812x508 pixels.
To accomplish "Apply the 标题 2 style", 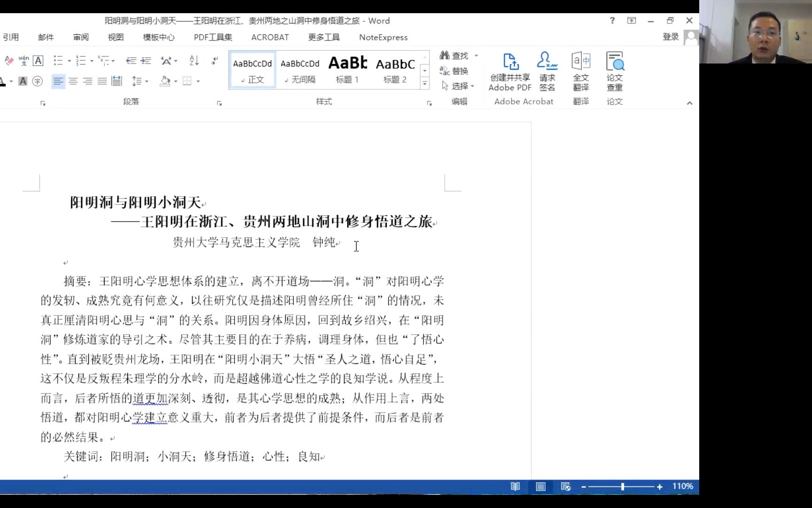I will point(395,70).
